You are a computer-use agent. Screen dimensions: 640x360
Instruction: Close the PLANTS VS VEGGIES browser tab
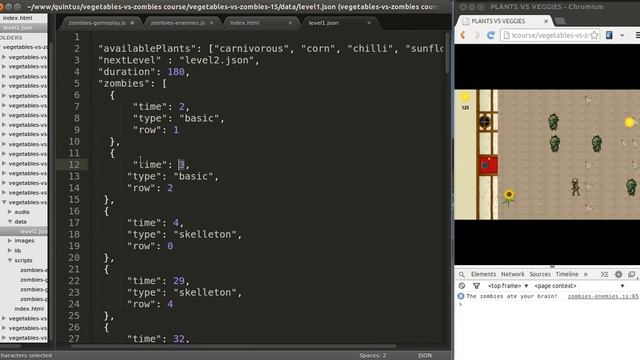point(546,21)
